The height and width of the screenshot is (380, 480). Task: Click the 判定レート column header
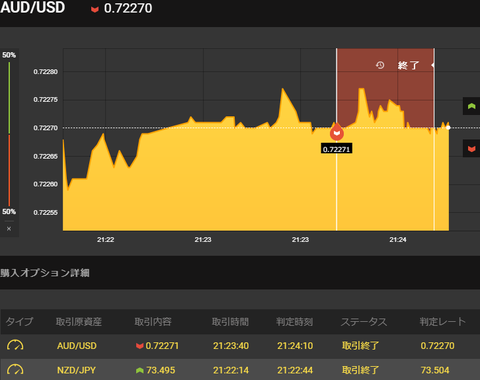tap(442, 322)
